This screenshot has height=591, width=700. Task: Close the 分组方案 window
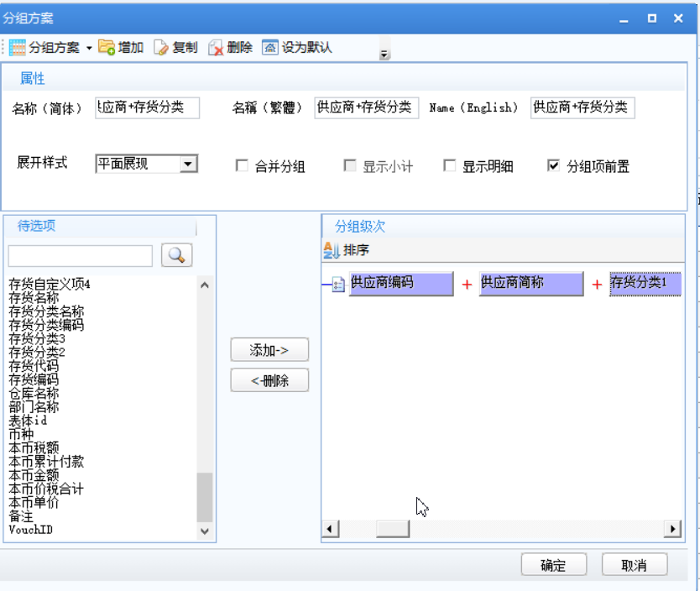678,18
